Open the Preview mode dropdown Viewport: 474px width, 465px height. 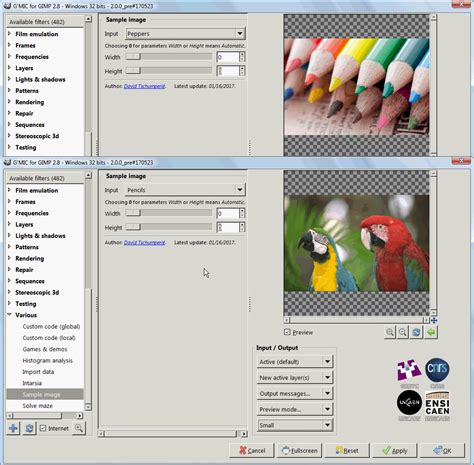(x=295, y=409)
